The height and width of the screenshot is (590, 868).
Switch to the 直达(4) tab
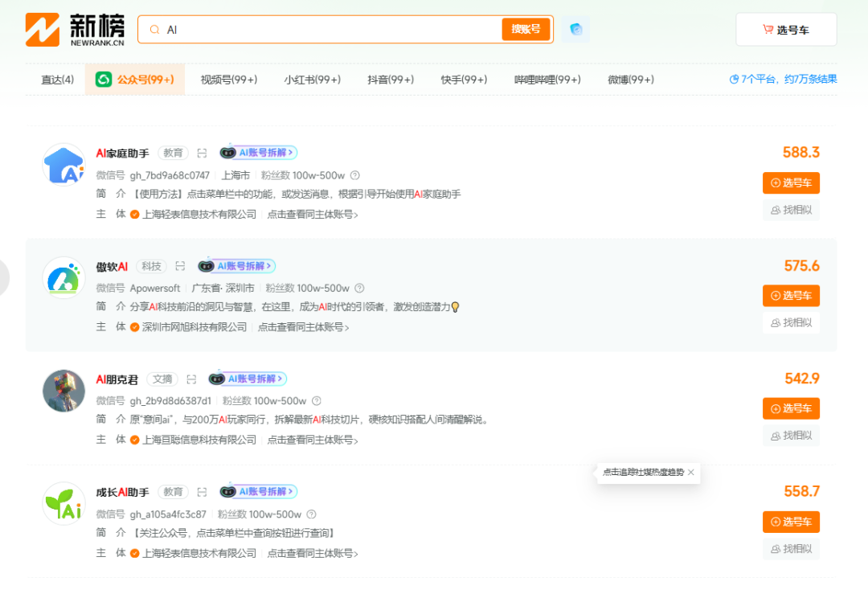point(58,80)
